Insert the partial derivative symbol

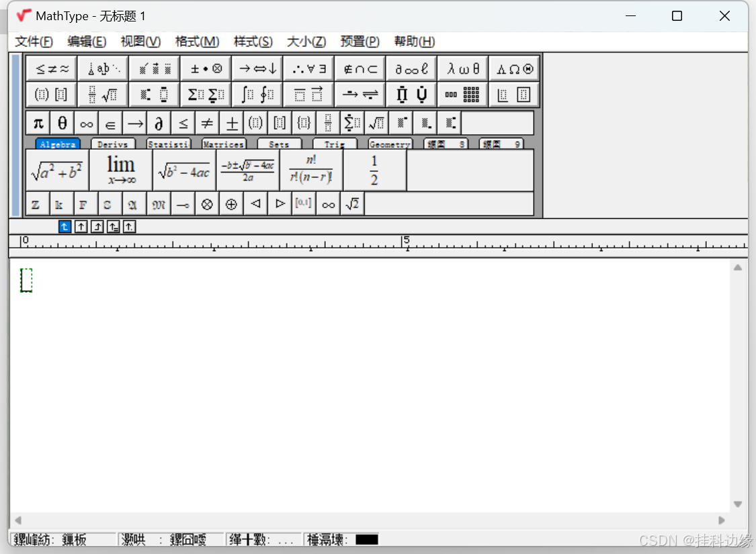[159, 124]
